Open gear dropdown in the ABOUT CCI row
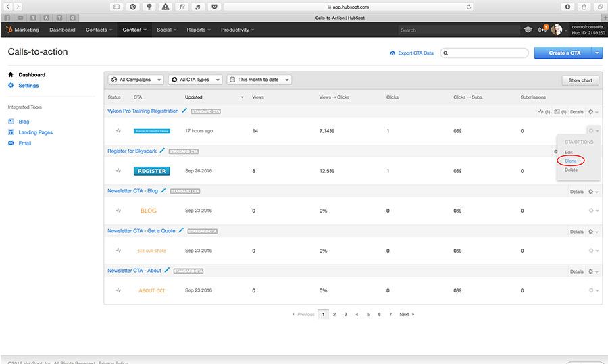Screen dimensions: 608x364 (x=593, y=290)
